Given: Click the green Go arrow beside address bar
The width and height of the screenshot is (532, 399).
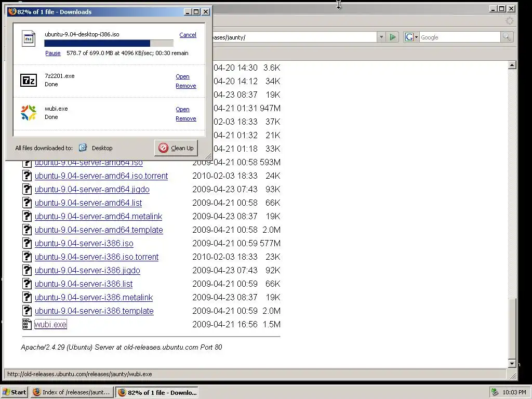Looking at the screenshot, I should [393, 37].
